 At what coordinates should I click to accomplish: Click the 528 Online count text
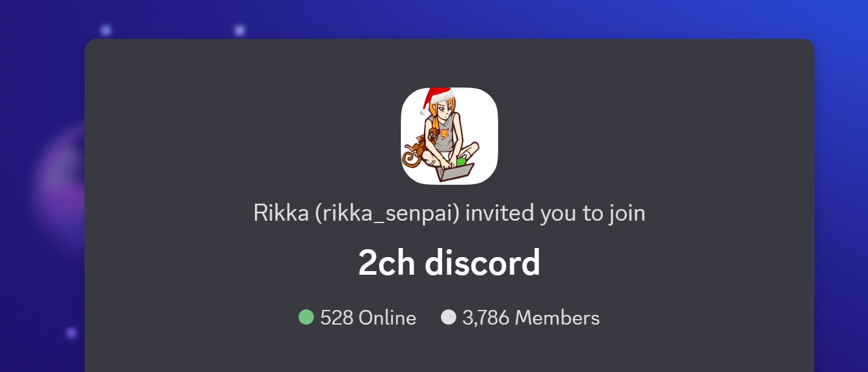point(368,318)
